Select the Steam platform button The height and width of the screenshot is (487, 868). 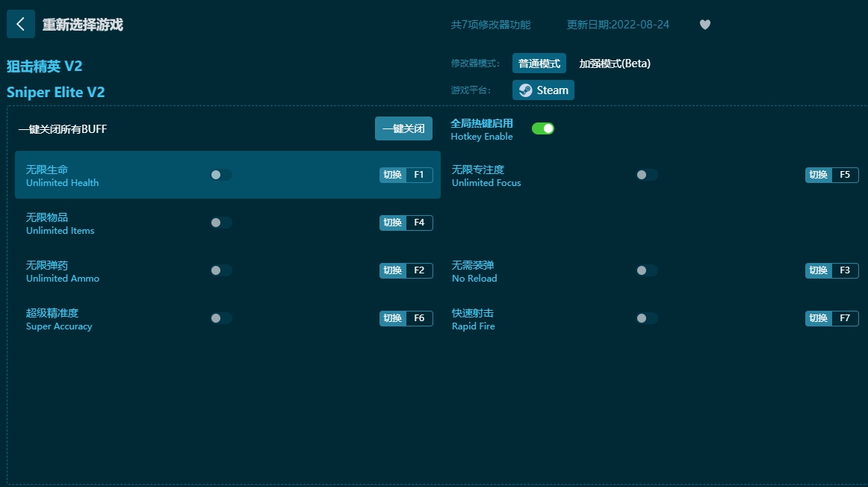(x=543, y=90)
